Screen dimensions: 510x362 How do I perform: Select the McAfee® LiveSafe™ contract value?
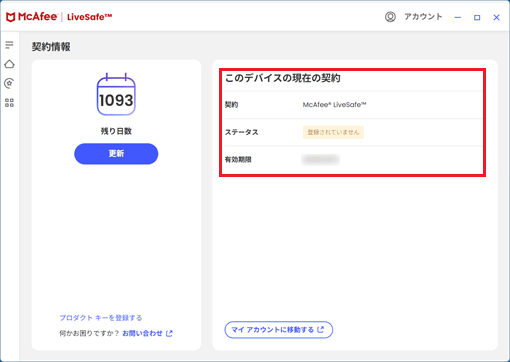334,105
